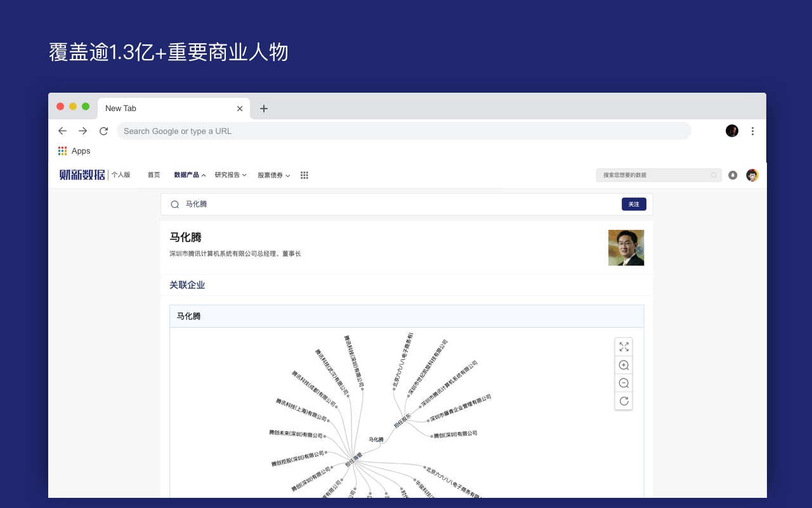This screenshot has height=508, width=812.
Task: Close the New Tab tab
Action: click(240, 109)
